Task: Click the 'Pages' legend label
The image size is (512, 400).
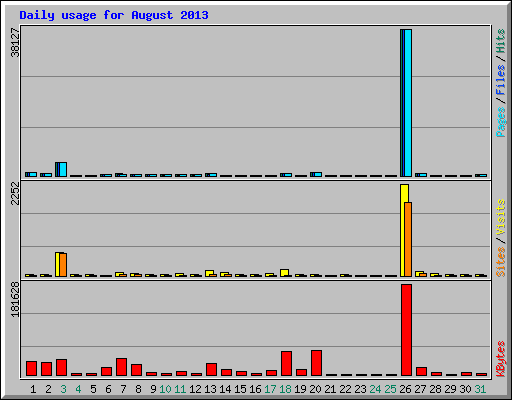Action: coord(500,122)
